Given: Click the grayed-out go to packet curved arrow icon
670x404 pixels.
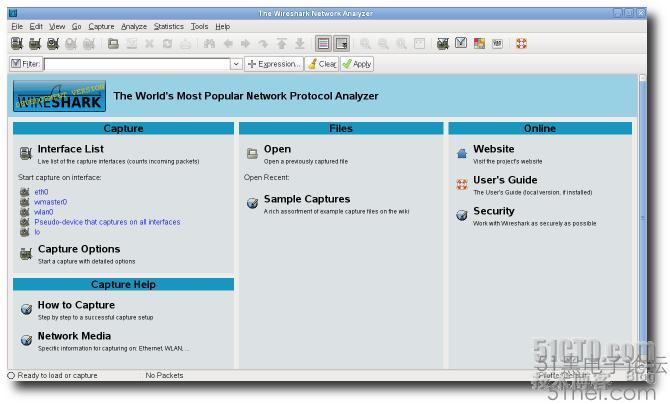Looking at the screenshot, I should [264, 43].
